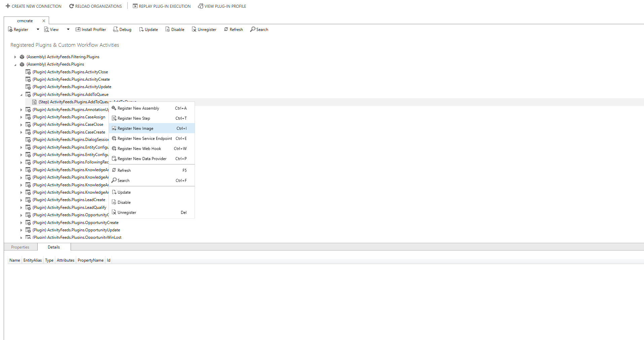Close the crmcrate connection tab
This screenshot has width=644, height=340.
(x=44, y=21)
